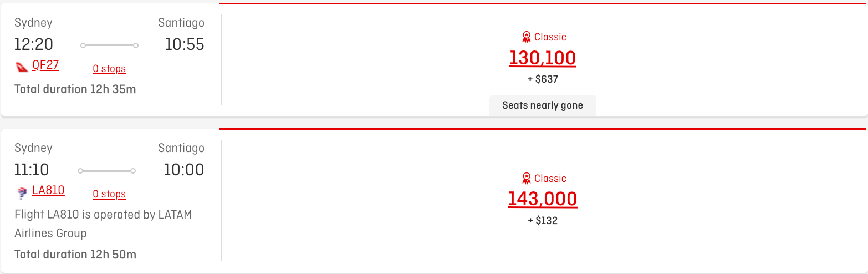Click the Classic reward ribbon icon above 130,100
The image size is (868, 274).
pos(527,37)
